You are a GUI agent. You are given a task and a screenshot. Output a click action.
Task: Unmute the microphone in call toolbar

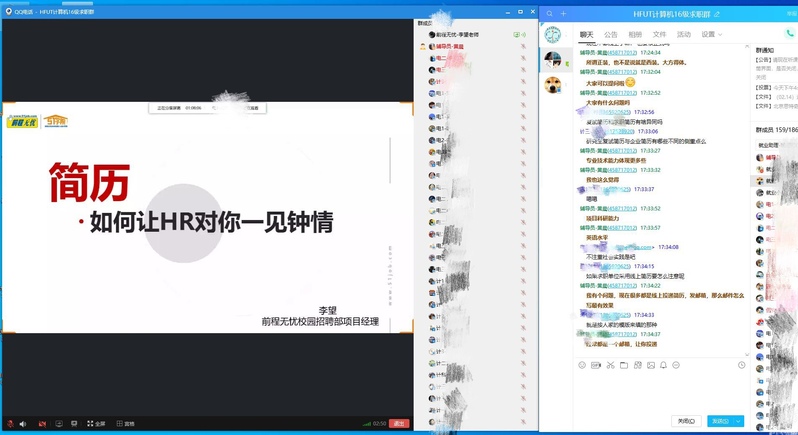tap(9, 424)
